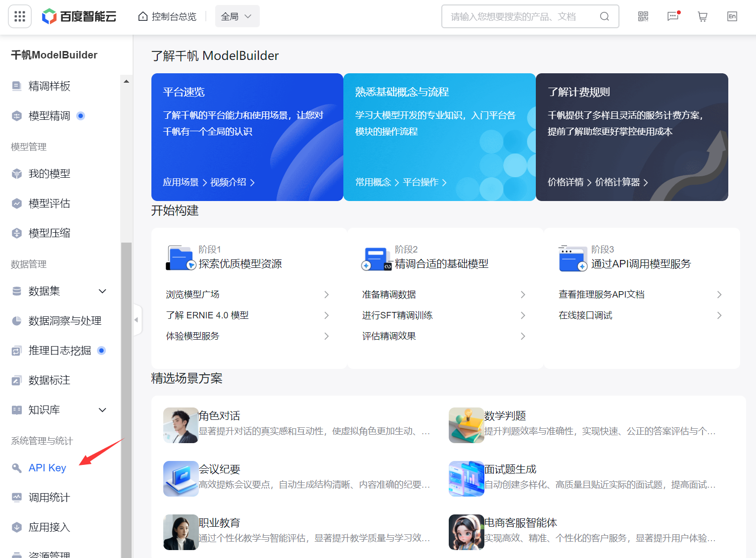Click the 模型压缩 sidebar icon
This screenshot has height=558, width=756.
(x=17, y=233)
